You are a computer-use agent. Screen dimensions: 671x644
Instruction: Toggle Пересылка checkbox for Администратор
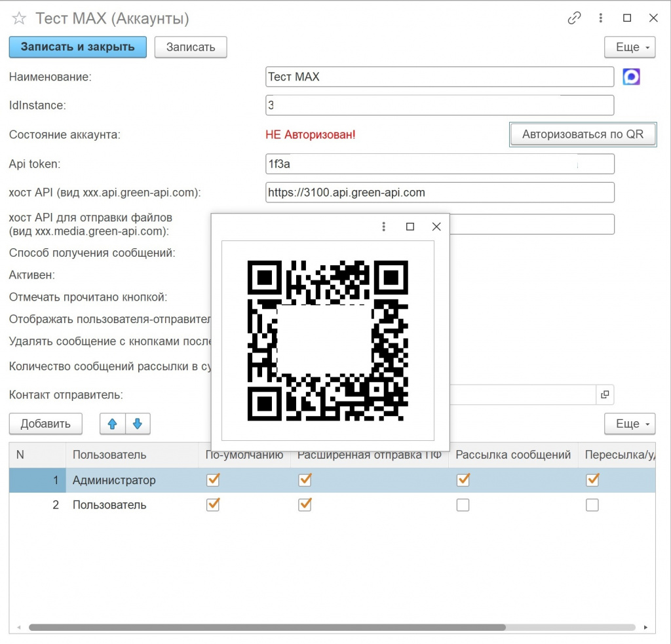pos(592,480)
